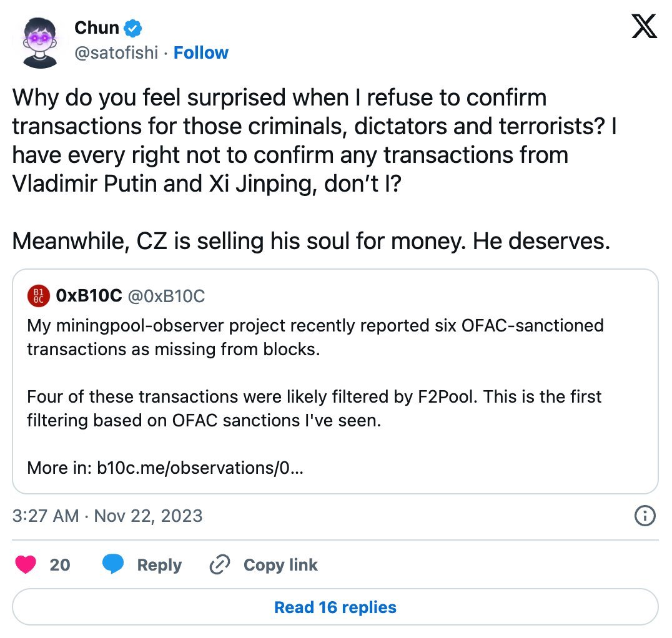Click Chun's profile avatar
The width and height of the screenshot is (672, 638).
point(40,41)
